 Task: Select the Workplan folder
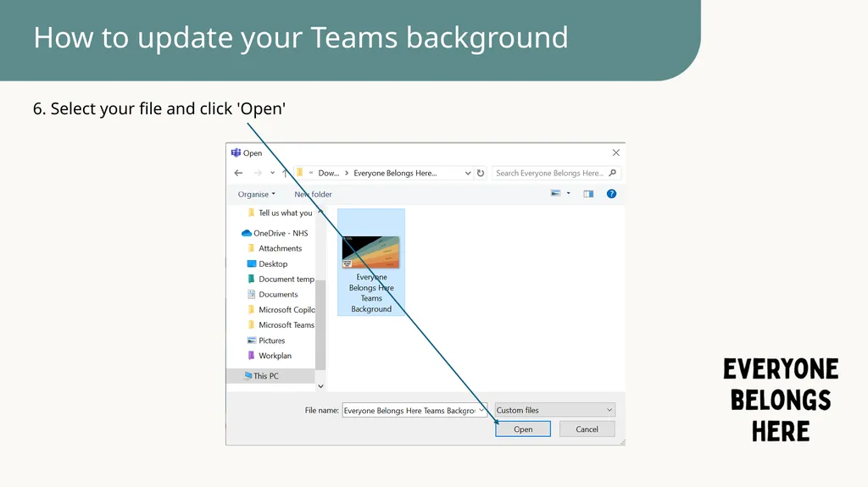270,356
